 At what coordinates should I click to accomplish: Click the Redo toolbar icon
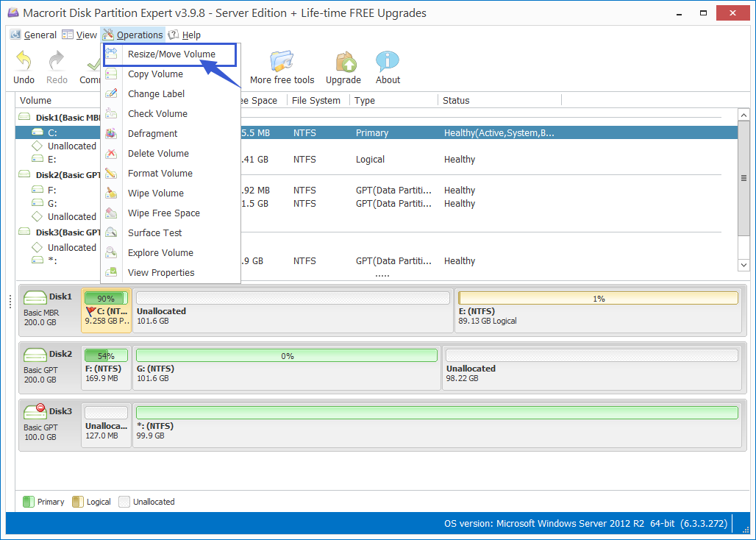click(57, 61)
